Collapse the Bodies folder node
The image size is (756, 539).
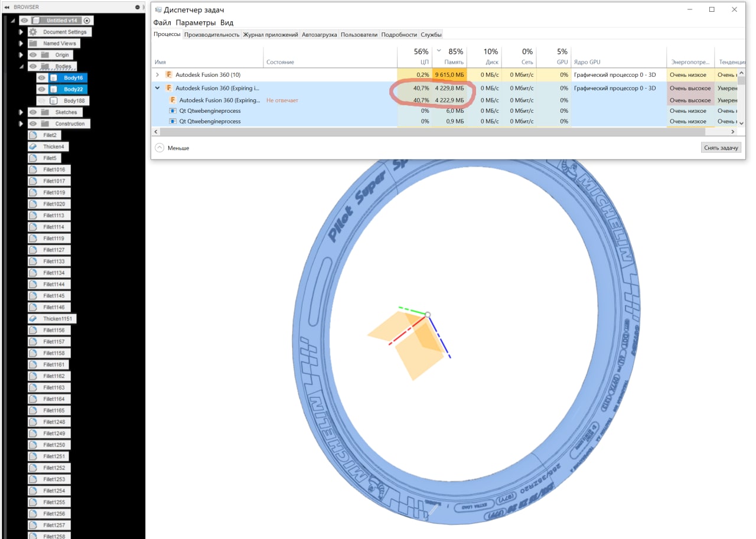pos(21,67)
